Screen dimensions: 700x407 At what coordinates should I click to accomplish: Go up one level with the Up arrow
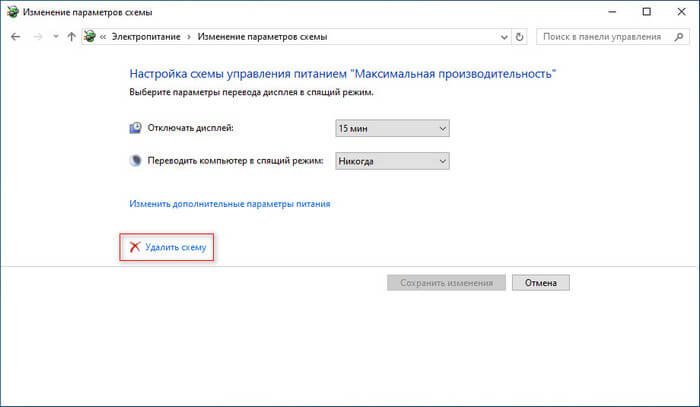70,36
